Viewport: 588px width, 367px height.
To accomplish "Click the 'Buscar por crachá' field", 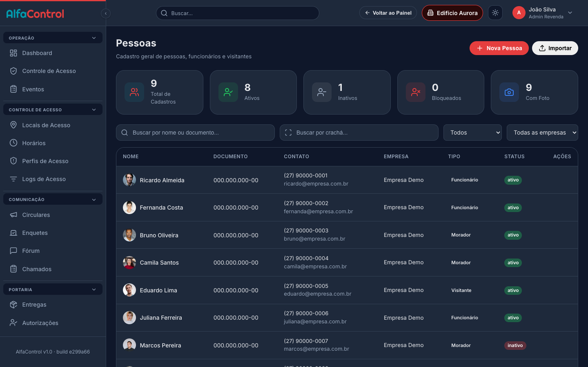I will point(359,132).
